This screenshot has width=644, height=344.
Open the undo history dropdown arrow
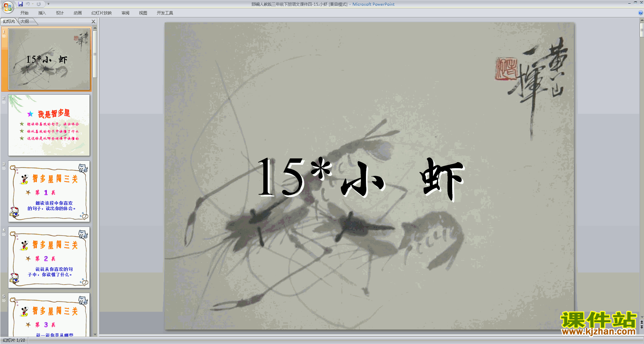[33, 4]
